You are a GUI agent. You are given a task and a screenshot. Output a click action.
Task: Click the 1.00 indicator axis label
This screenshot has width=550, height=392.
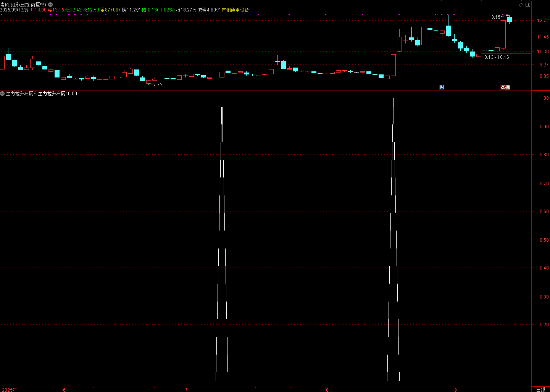pos(544,98)
